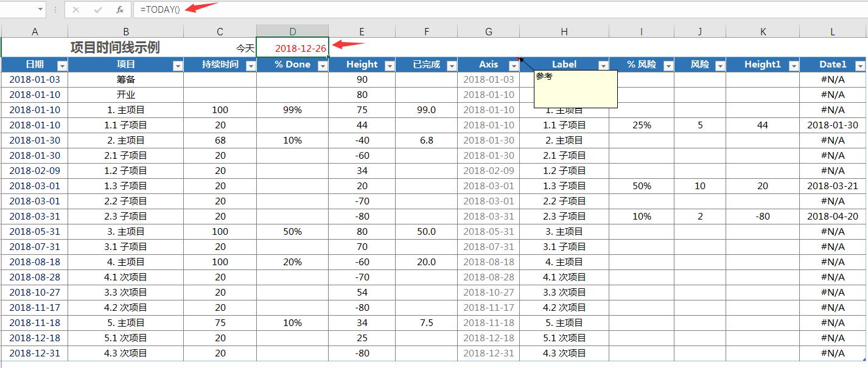The height and width of the screenshot is (368, 868).
Task: Click the Cancel (X) icon in formula bar
Action: pos(75,9)
